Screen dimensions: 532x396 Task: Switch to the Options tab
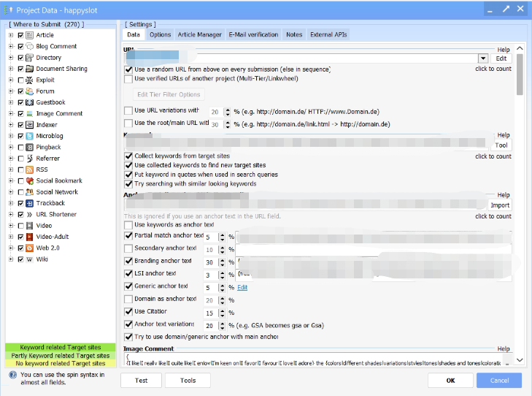tap(160, 34)
